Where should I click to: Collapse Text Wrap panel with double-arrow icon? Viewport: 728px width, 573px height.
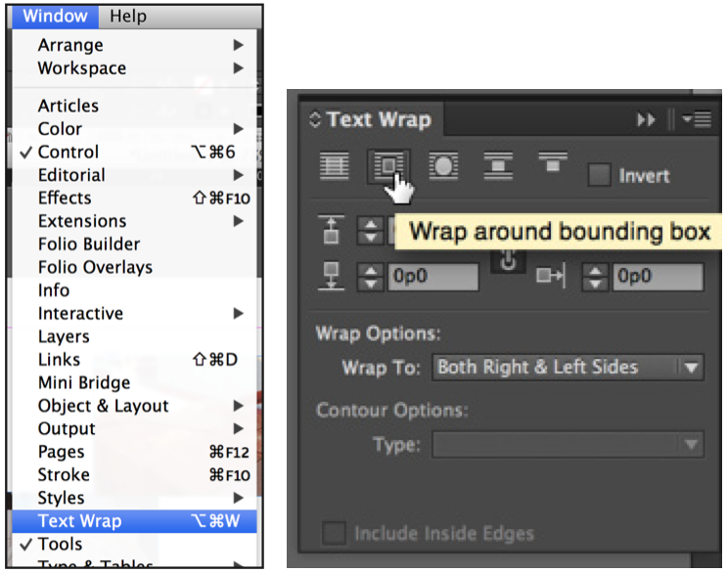(647, 119)
